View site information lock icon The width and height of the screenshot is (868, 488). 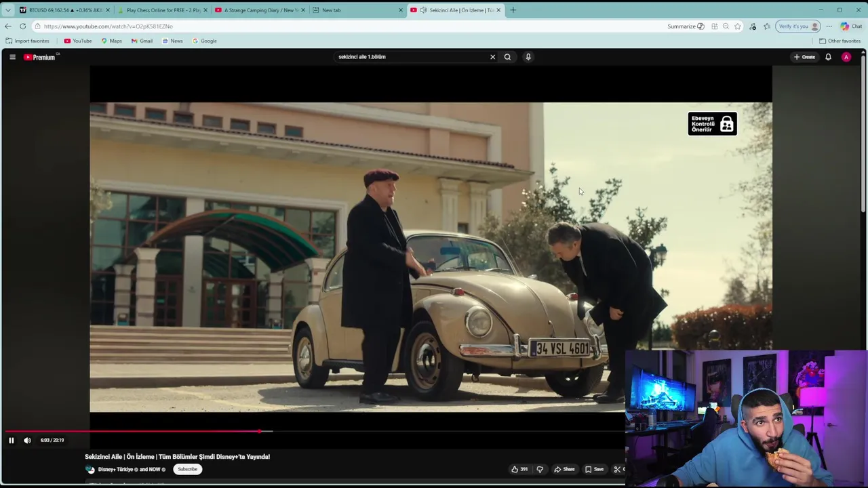click(38, 26)
